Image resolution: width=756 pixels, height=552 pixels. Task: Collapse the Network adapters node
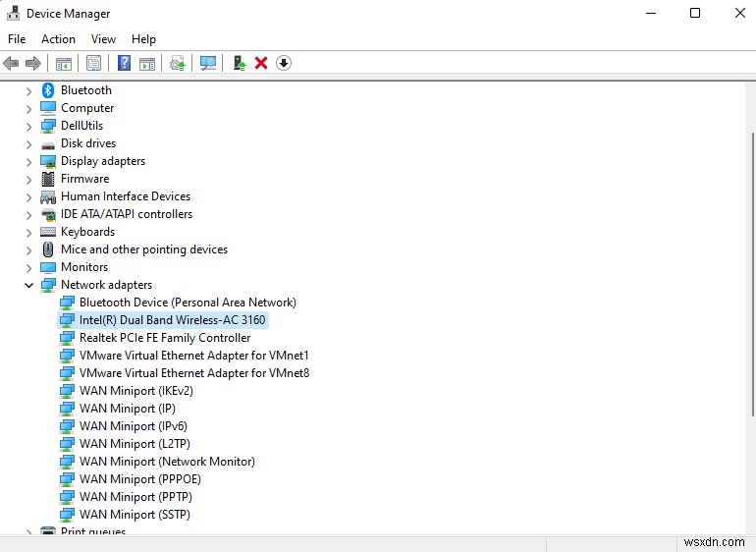pyautogui.click(x=28, y=285)
